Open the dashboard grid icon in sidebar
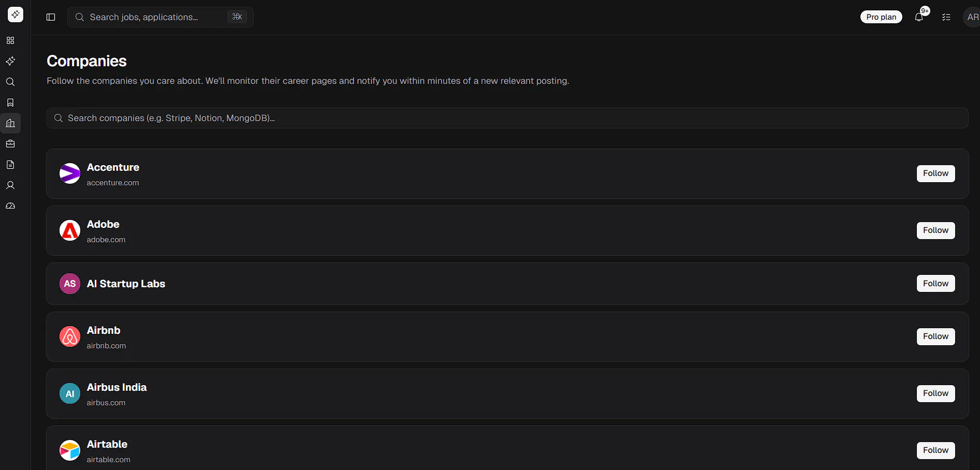This screenshot has height=470, width=980. pyautogui.click(x=10, y=40)
